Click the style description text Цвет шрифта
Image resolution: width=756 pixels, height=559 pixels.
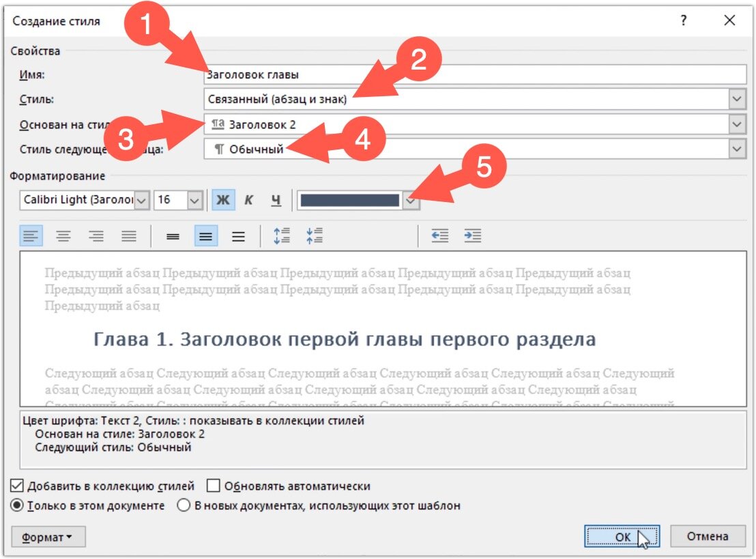coord(193,420)
